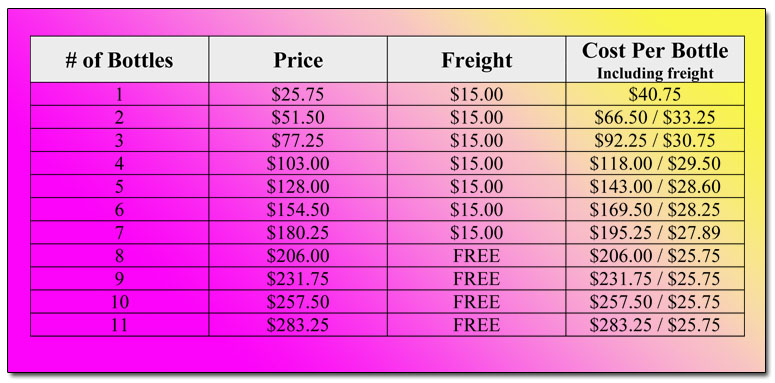
Task: Click the $128.00 price for 5 bottles
Action: coord(298,186)
